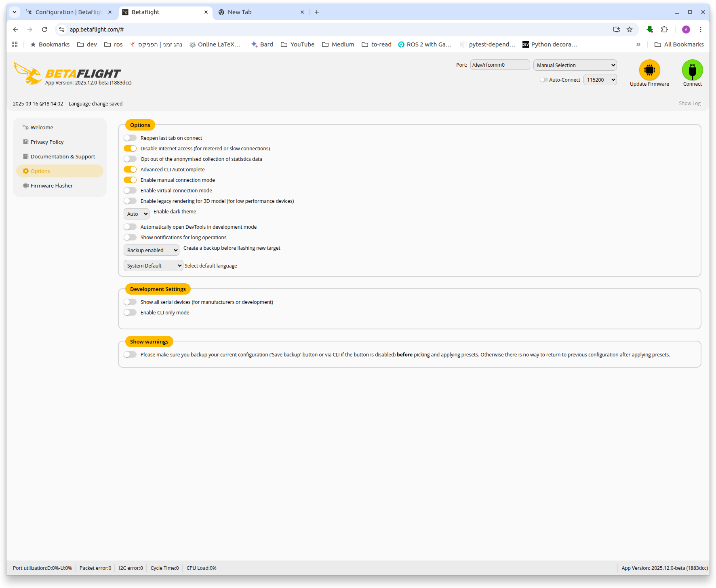Open the YouTube bookmarks folder
The height and width of the screenshot is (588, 716).
pyautogui.click(x=298, y=44)
